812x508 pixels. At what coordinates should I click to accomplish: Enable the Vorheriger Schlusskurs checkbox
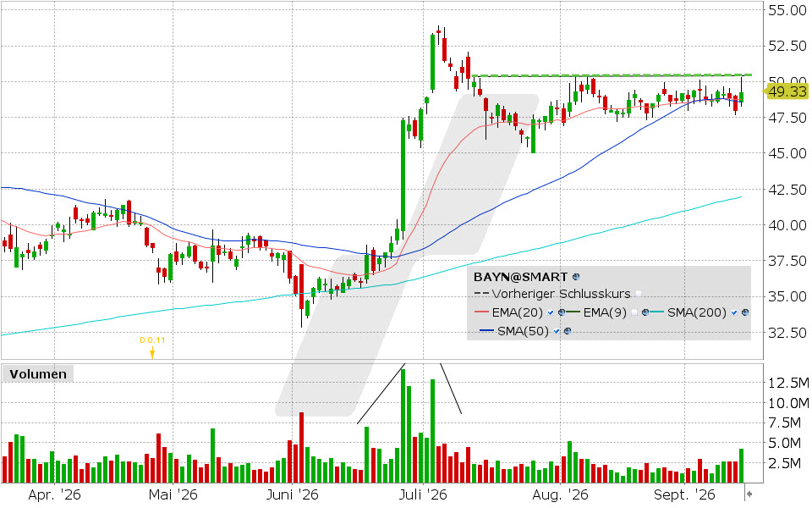coord(639,294)
